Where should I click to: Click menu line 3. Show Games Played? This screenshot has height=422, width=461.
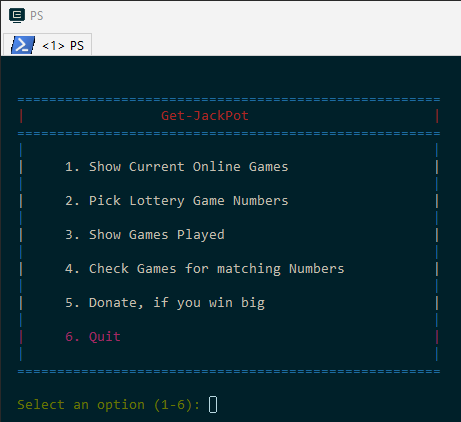pyautogui.click(x=145, y=235)
